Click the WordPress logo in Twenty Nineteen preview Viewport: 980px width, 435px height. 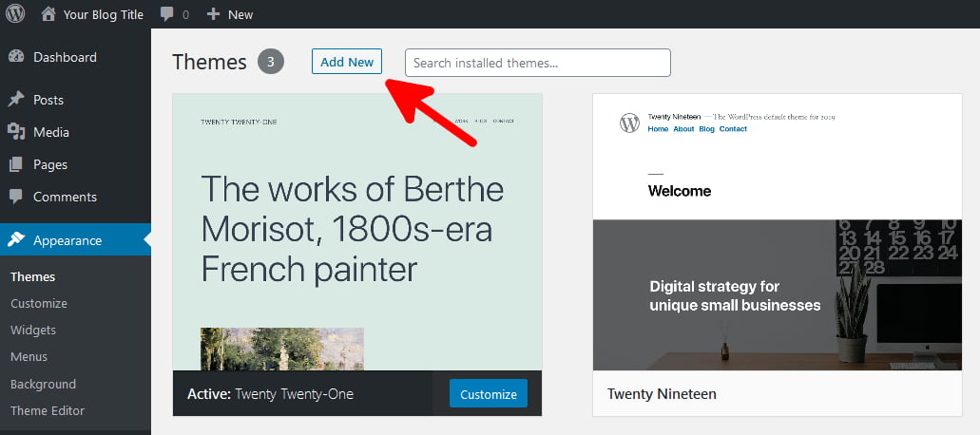click(x=629, y=123)
